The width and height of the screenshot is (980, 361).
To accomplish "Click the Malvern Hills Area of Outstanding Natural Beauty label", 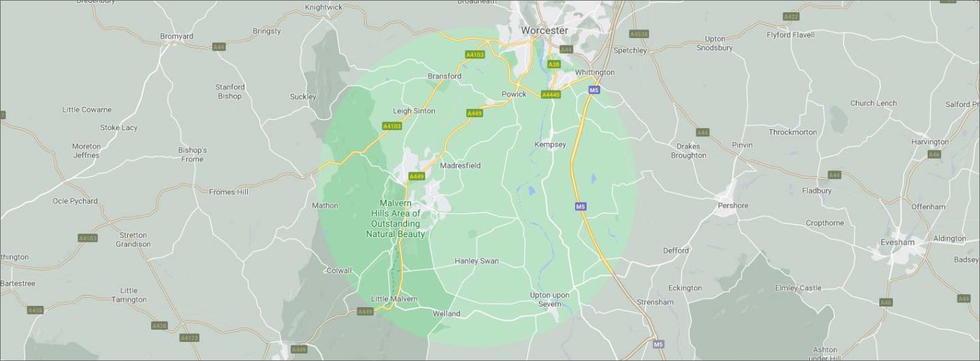I will coord(395,219).
